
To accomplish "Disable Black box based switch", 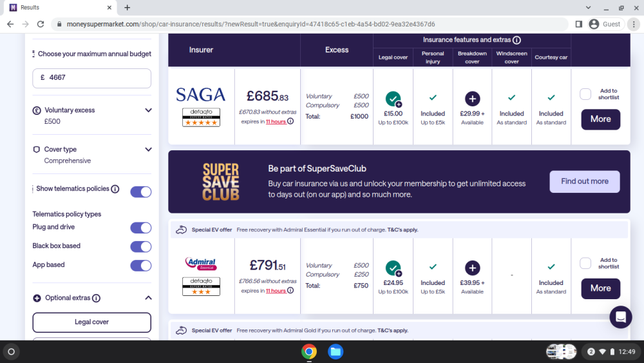I will pos(141,246).
